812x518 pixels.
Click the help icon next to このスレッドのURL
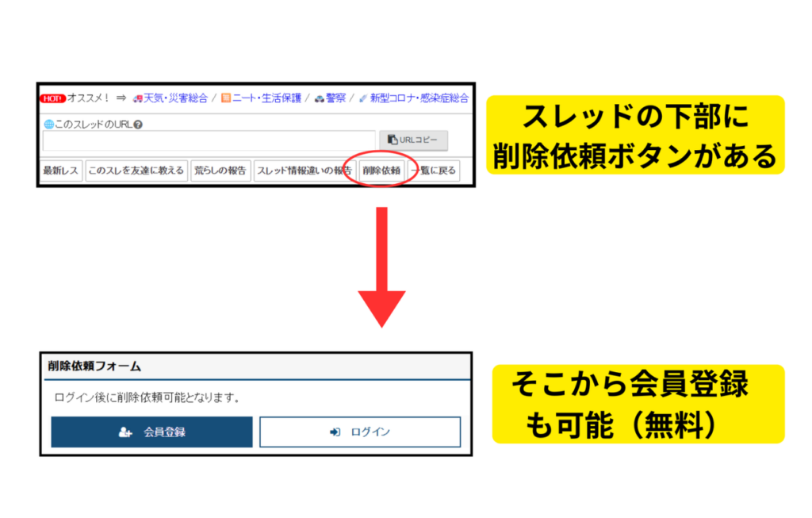(138, 125)
